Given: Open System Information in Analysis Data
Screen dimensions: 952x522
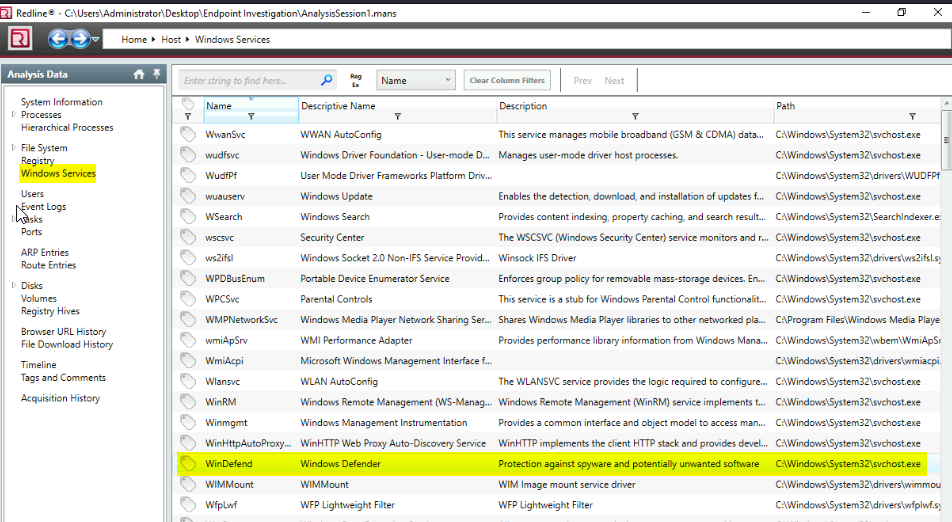Looking at the screenshot, I should point(61,102).
